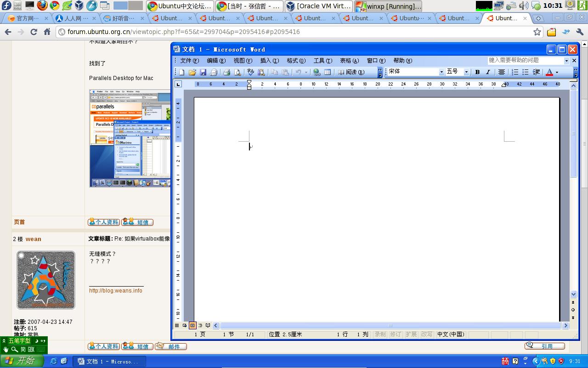This screenshot has width=588, height=368.
Task: Click the browser reload icon
Action: point(34,32)
